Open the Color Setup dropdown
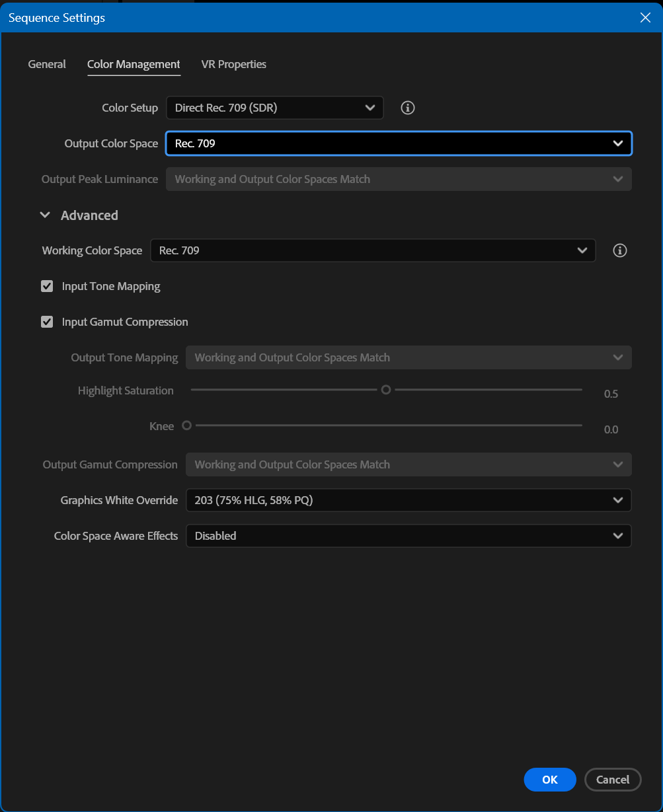Viewport: 663px width, 812px height. click(275, 108)
